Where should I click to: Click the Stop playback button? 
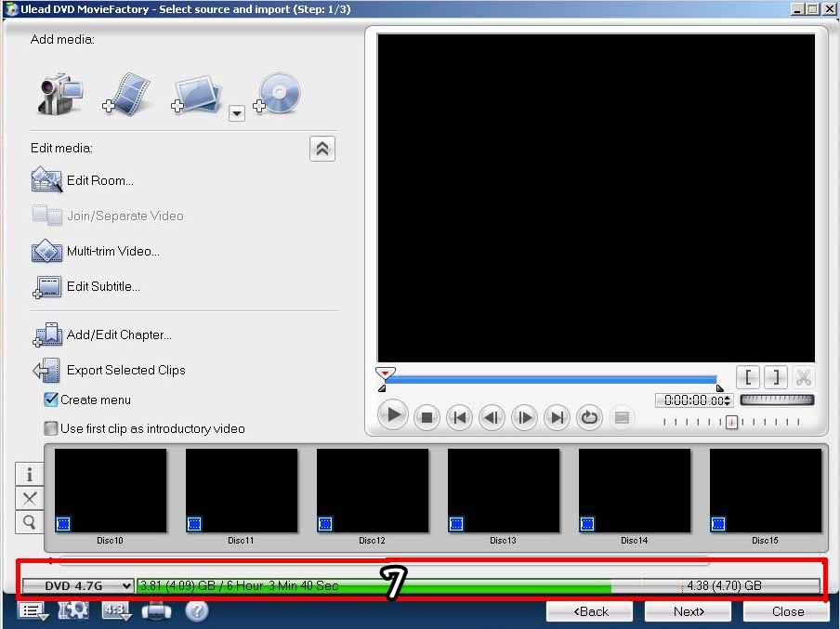426,417
